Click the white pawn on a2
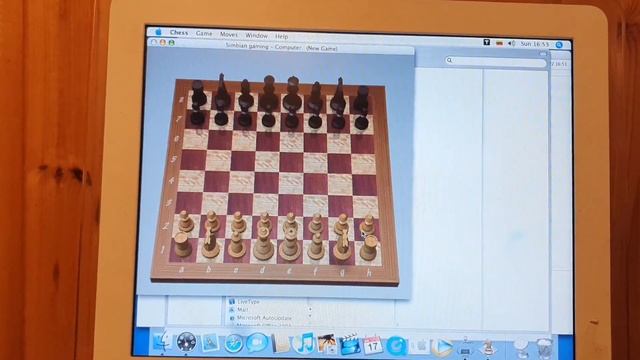The image size is (640, 360). pyautogui.click(x=185, y=221)
